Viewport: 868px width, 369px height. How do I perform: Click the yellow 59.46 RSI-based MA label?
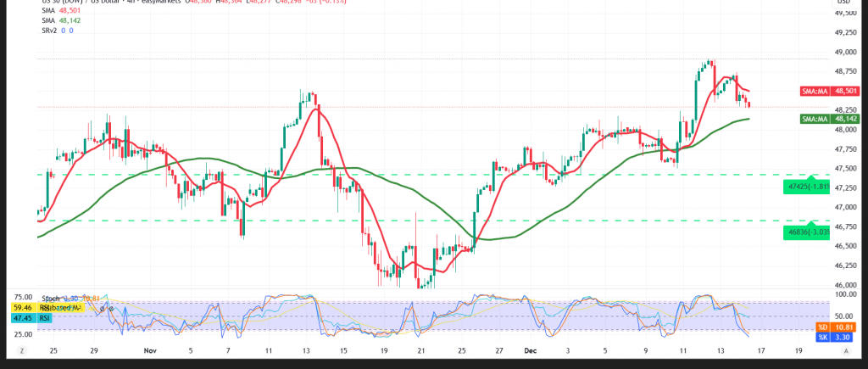pyautogui.click(x=24, y=308)
